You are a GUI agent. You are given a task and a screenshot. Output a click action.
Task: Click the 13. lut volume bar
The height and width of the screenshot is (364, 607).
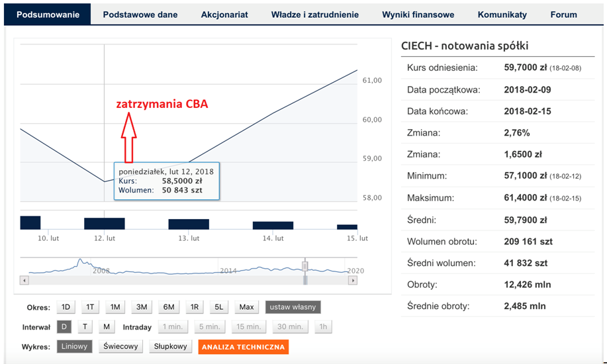(189, 224)
